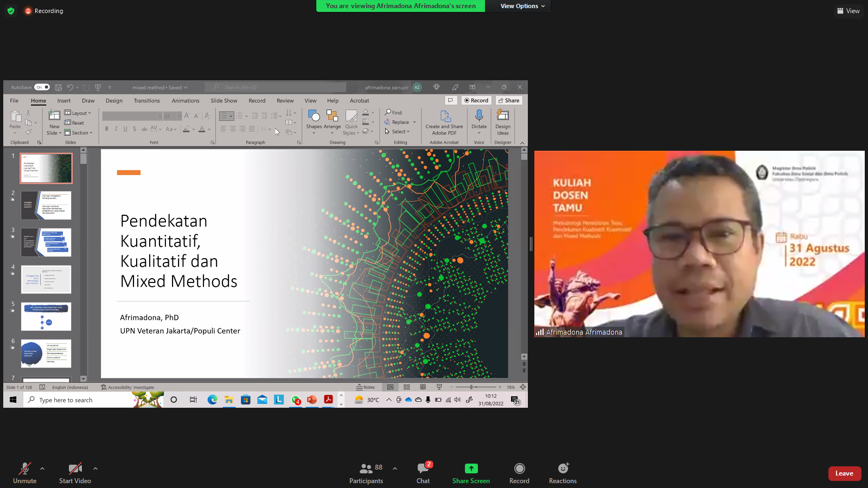Click the encryption shield icon
Screen dimensions: 868x488
[11, 11]
